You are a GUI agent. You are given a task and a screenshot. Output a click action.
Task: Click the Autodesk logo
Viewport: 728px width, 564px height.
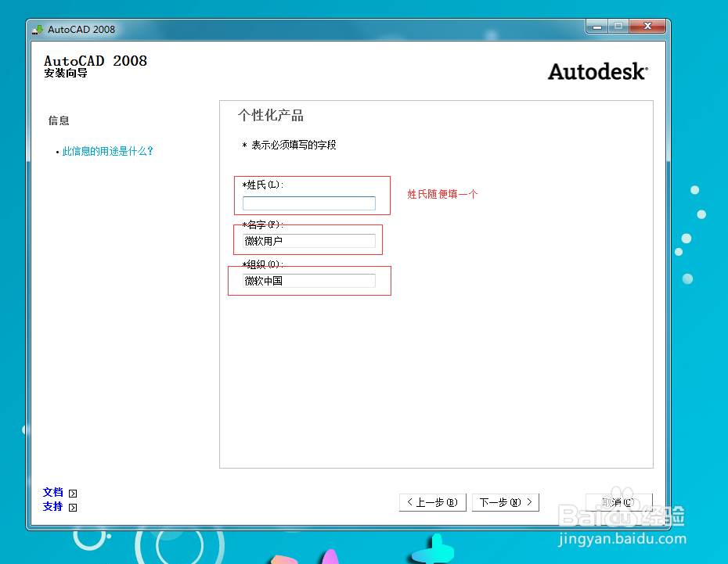coord(597,71)
